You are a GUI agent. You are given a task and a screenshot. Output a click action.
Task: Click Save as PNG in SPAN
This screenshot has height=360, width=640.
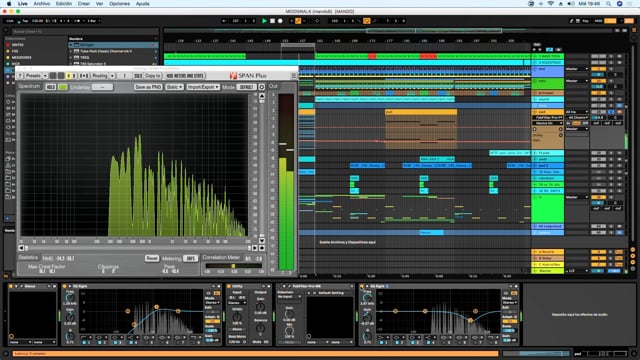coord(148,87)
